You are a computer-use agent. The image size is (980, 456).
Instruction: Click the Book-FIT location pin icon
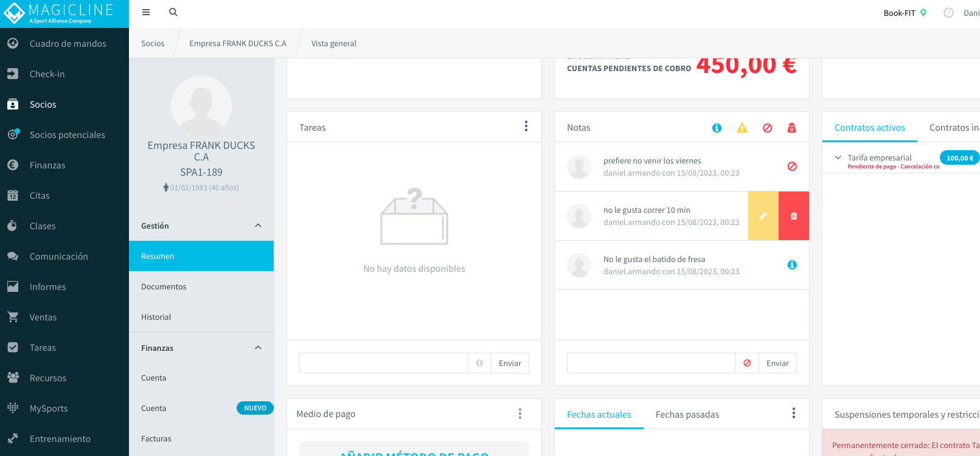tap(923, 13)
